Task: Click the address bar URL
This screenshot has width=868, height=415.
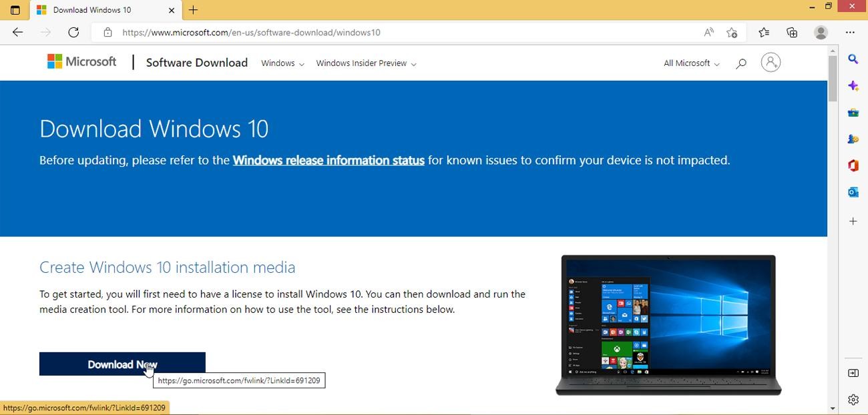Action: click(251, 32)
